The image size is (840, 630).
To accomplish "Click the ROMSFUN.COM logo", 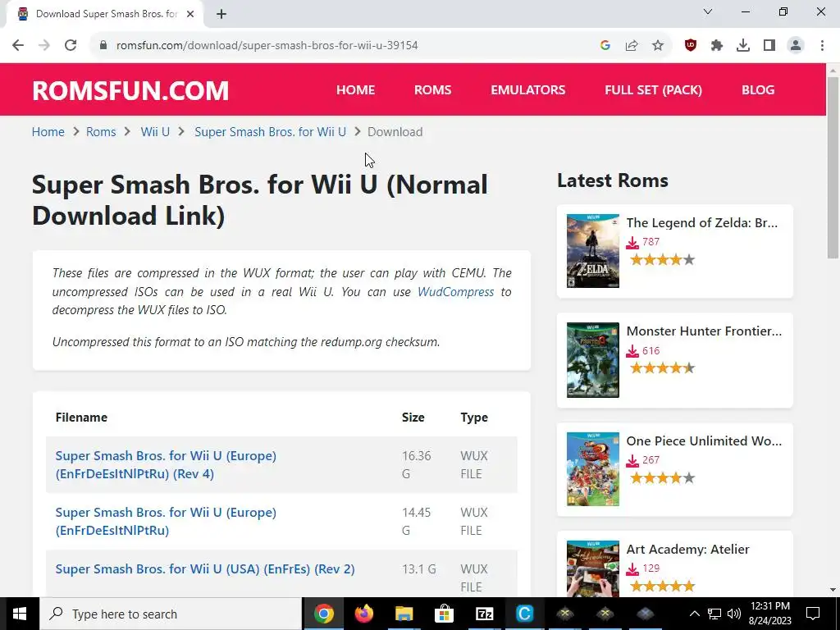I will click(130, 90).
